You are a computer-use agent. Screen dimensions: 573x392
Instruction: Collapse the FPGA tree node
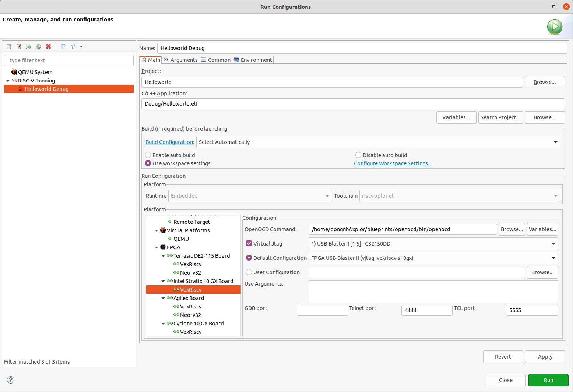157,247
